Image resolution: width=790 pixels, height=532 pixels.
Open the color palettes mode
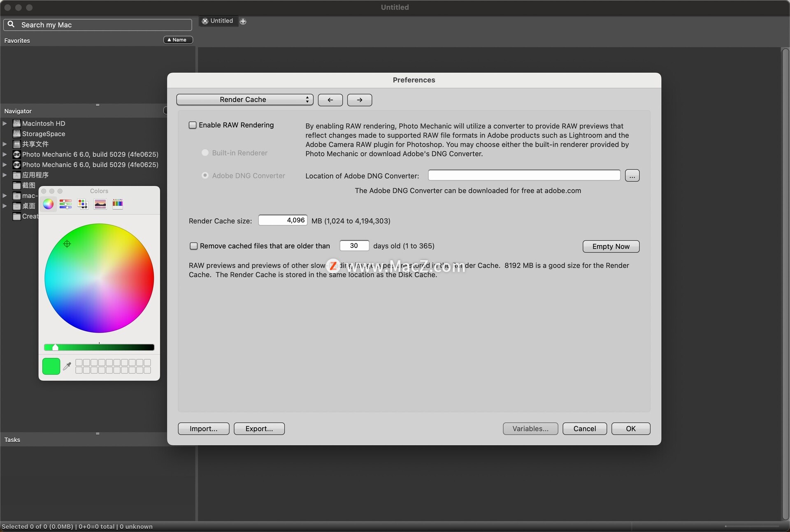83,204
